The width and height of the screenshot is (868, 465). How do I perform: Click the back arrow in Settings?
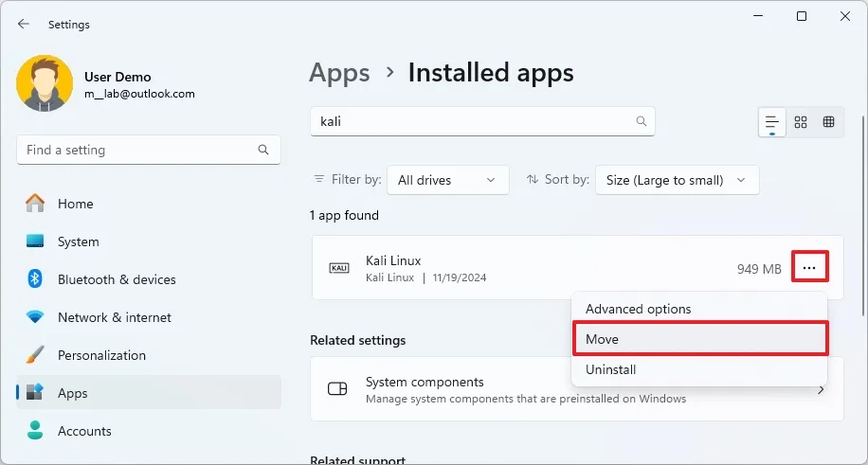(x=24, y=24)
